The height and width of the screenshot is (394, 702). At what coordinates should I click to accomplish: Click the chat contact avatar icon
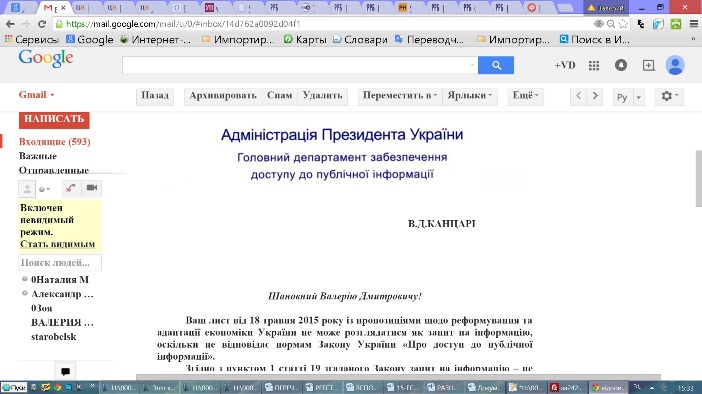click(x=27, y=188)
